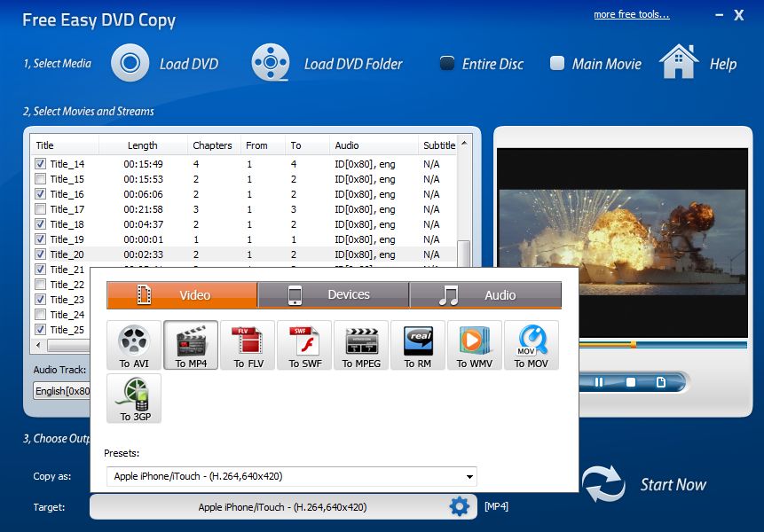Switch to the Devices tab
Viewport: 764px width, 532px height.
(x=334, y=295)
